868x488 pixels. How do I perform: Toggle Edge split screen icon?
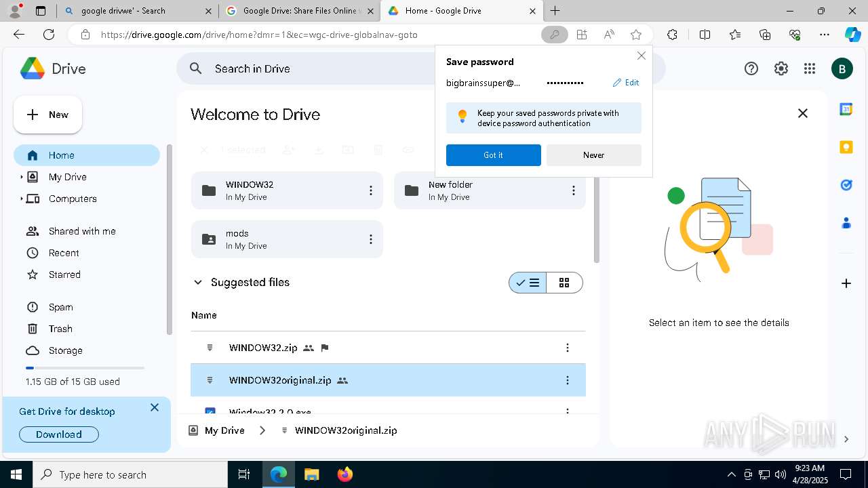point(705,35)
